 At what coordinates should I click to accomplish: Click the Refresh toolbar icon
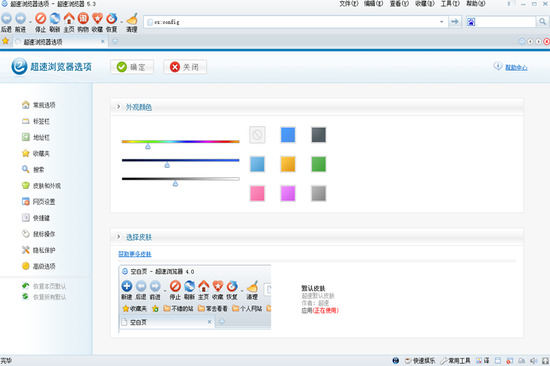point(55,18)
